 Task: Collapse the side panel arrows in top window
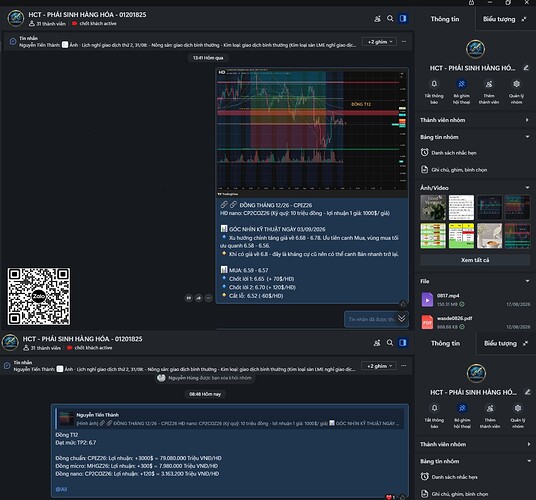pos(524,19)
